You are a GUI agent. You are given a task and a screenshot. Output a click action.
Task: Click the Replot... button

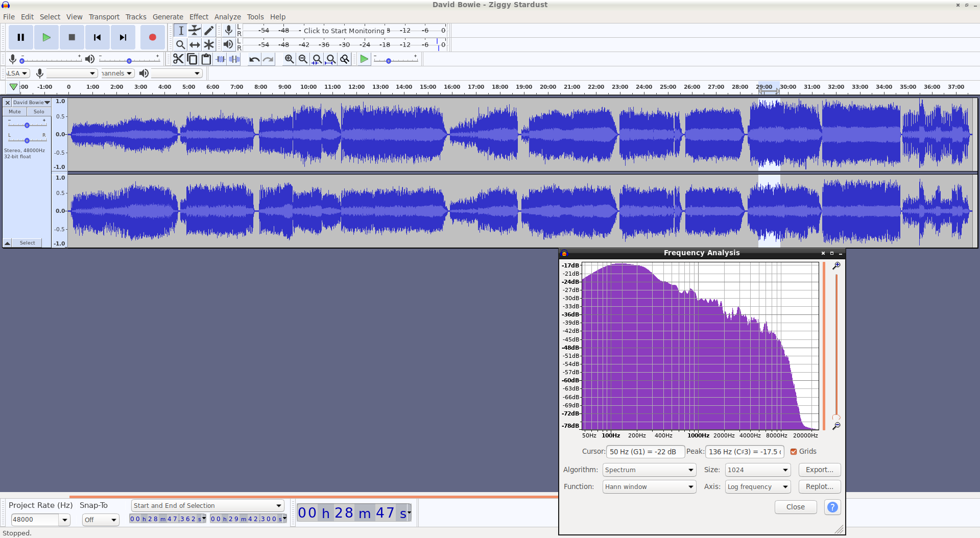(x=819, y=486)
